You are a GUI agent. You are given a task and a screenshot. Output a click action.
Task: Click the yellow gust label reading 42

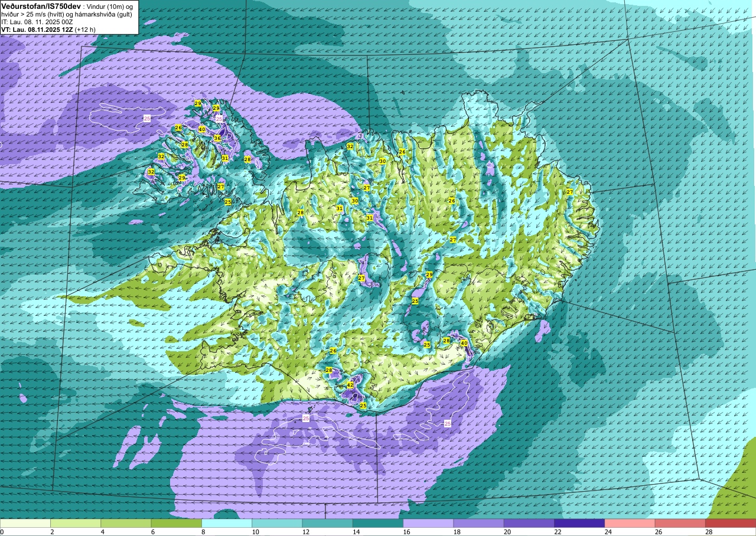coord(350,385)
